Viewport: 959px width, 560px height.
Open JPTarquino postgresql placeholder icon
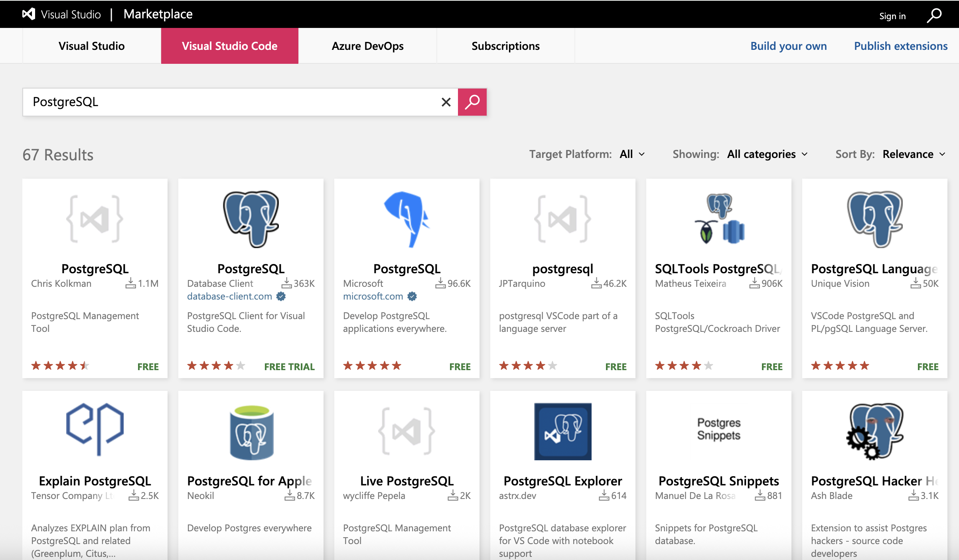click(x=563, y=219)
